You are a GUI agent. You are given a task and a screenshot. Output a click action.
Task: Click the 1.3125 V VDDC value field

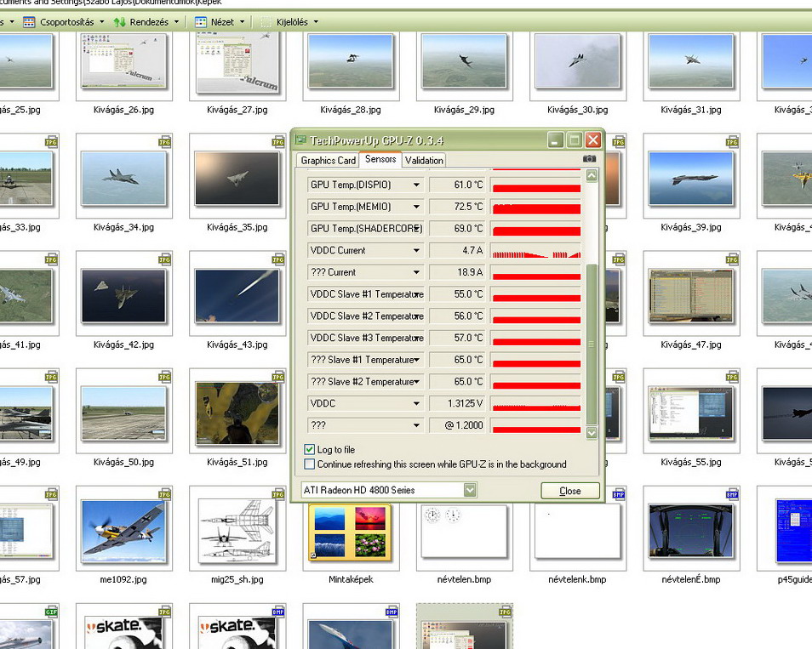(457, 403)
